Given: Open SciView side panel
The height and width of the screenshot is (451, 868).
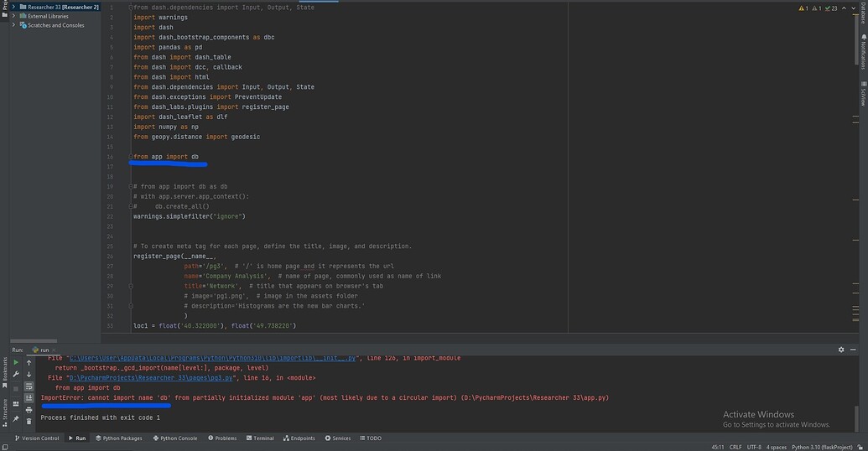Looking at the screenshot, I should (x=863, y=94).
